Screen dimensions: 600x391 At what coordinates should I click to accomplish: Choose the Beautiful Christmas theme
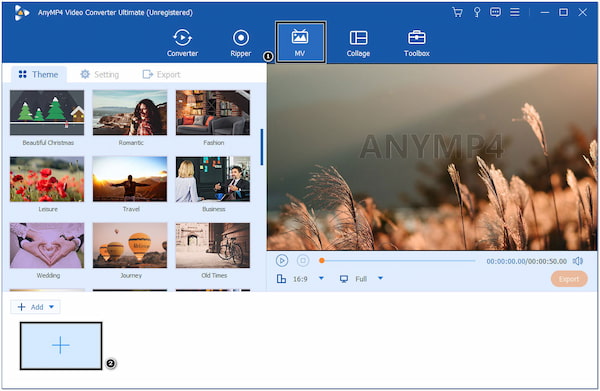[x=47, y=112]
